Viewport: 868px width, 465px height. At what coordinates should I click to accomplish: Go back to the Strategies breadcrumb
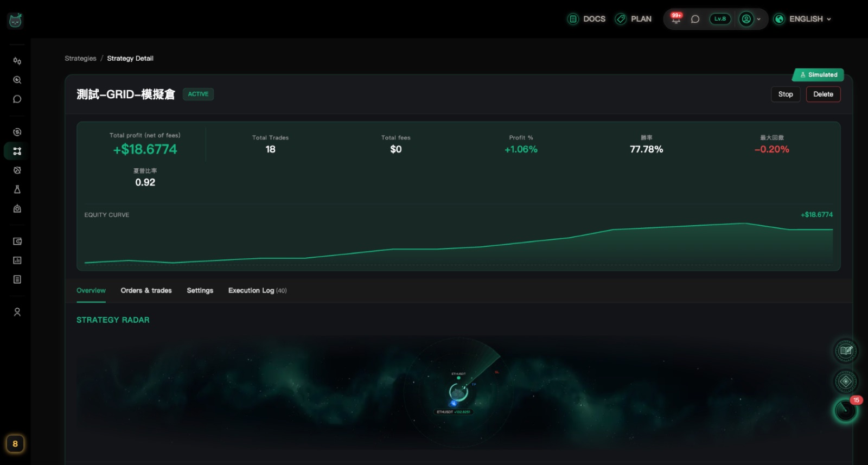[80, 59]
